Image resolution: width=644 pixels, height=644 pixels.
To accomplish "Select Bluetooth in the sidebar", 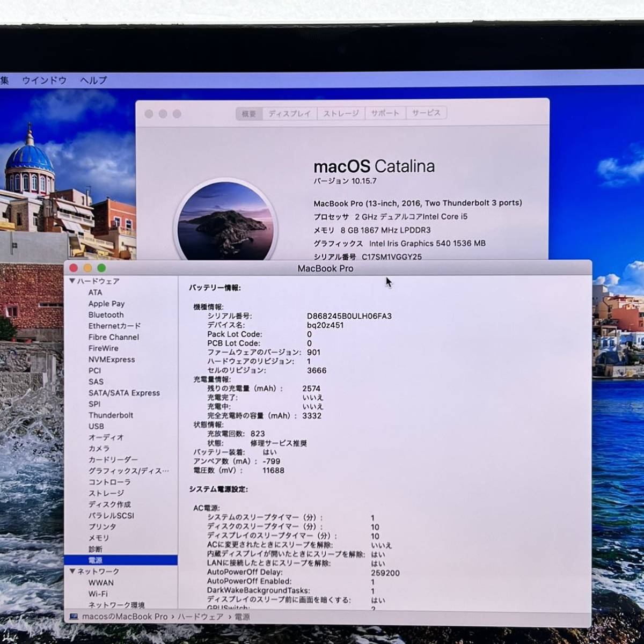I will point(106,315).
